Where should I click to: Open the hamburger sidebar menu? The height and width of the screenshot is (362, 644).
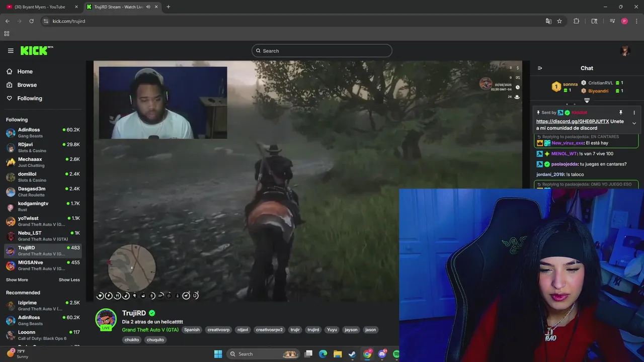(11, 51)
